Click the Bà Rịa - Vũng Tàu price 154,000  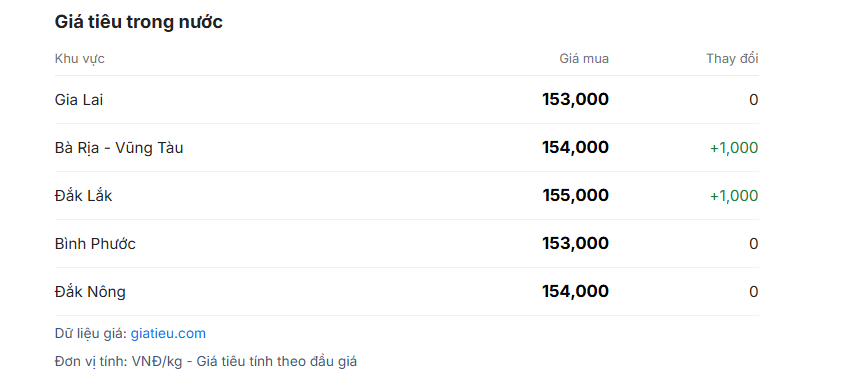[x=576, y=147]
